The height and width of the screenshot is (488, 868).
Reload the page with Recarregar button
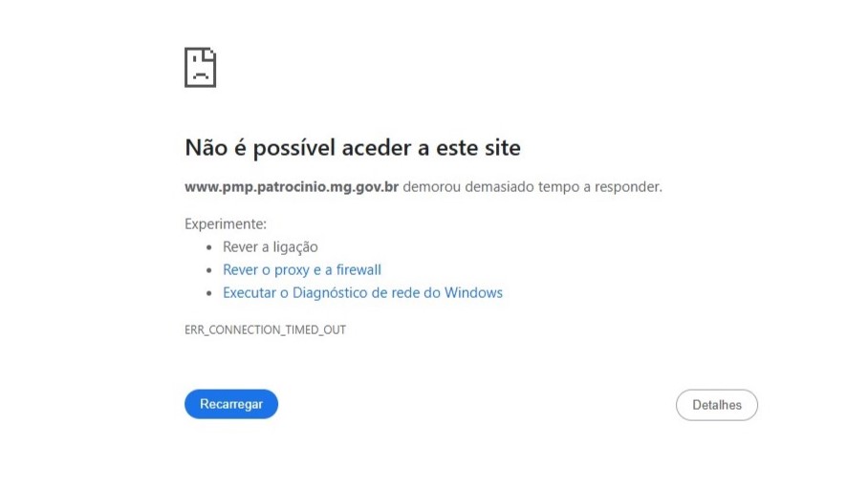(x=231, y=404)
